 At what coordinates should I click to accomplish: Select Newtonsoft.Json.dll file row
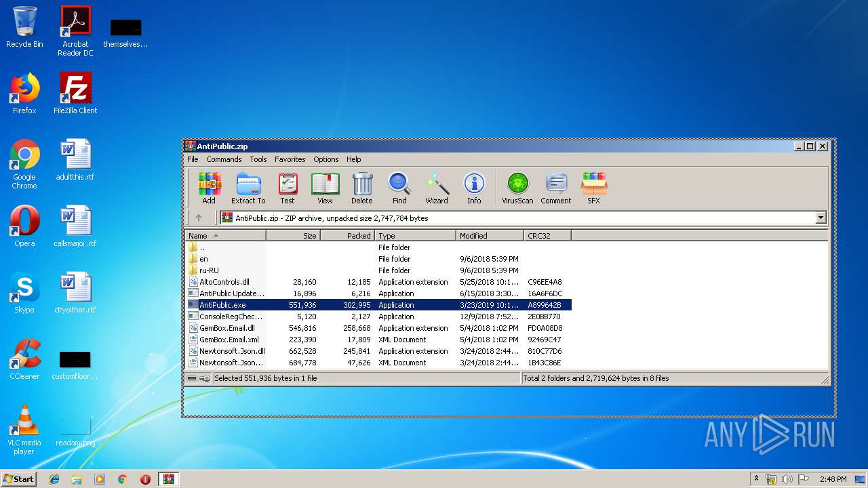point(378,351)
